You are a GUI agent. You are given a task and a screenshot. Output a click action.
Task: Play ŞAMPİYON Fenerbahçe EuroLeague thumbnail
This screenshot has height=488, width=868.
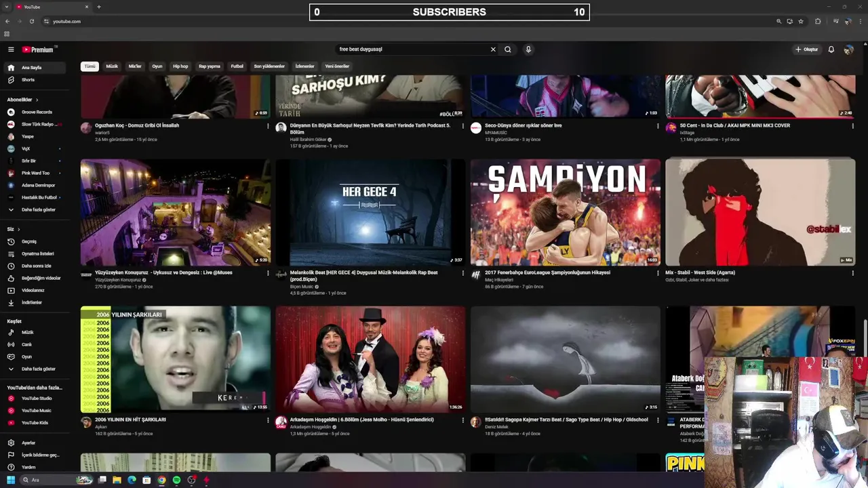click(566, 212)
